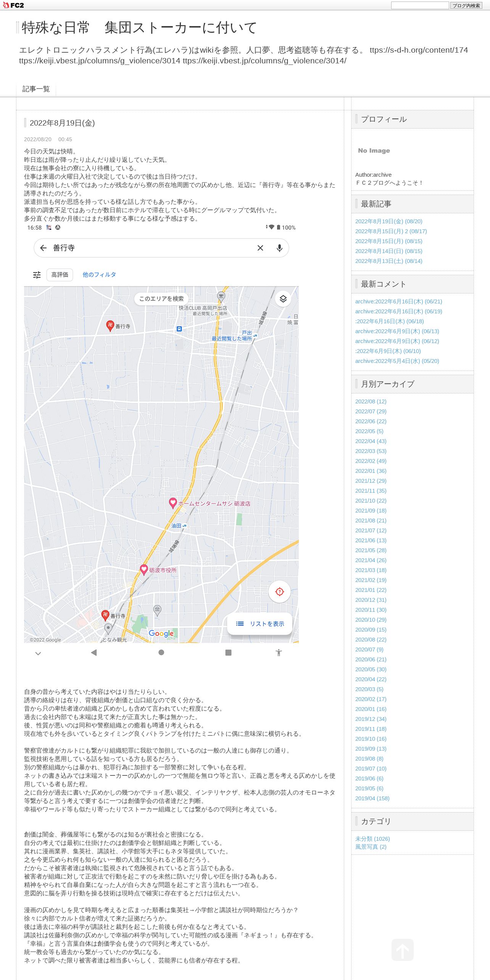Click the upper 善行寺 temple pin

[x=110, y=326]
